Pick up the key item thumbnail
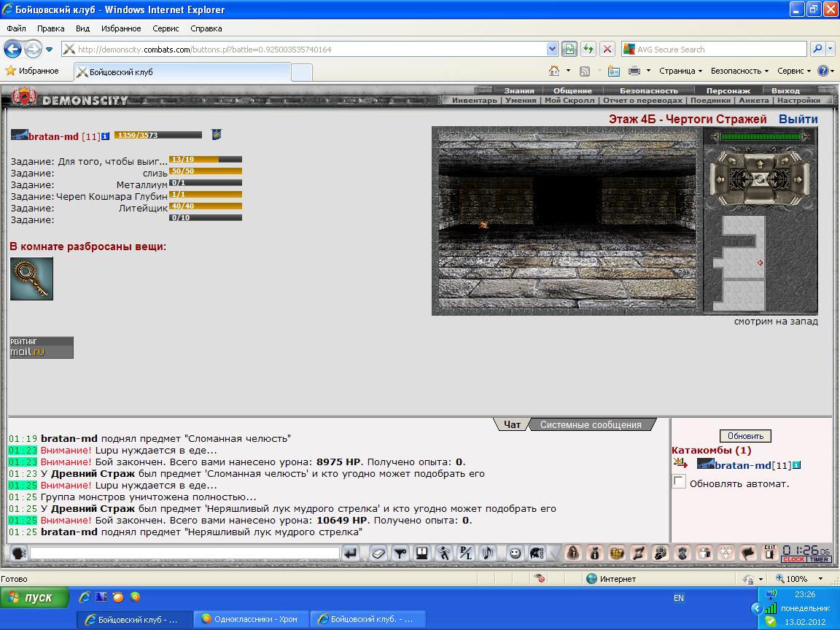This screenshot has width=840, height=630. [x=31, y=279]
